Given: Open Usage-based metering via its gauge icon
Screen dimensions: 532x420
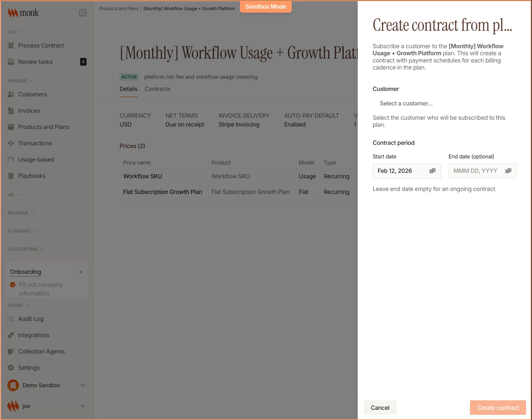Looking at the screenshot, I should click(11, 159).
